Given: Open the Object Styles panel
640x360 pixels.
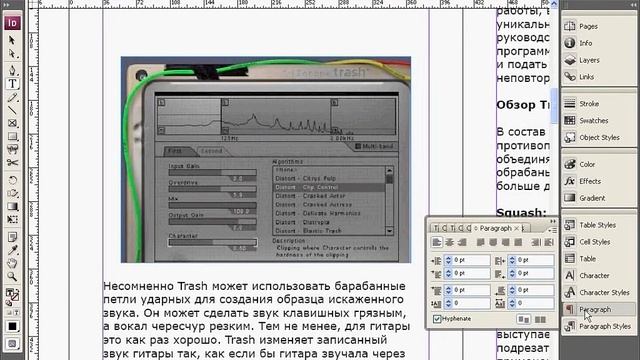Looking at the screenshot, I should tap(599, 138).
